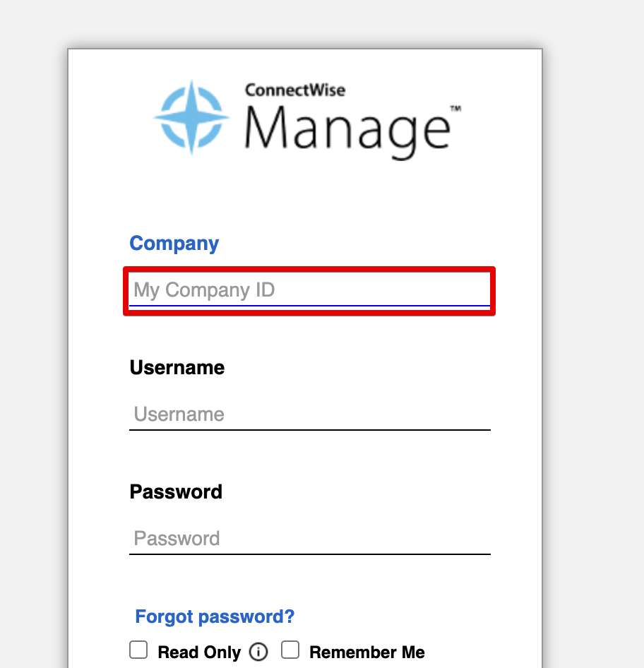Click the bold Username label
Screen dimensions: 644x668
(x=177, y=368)
